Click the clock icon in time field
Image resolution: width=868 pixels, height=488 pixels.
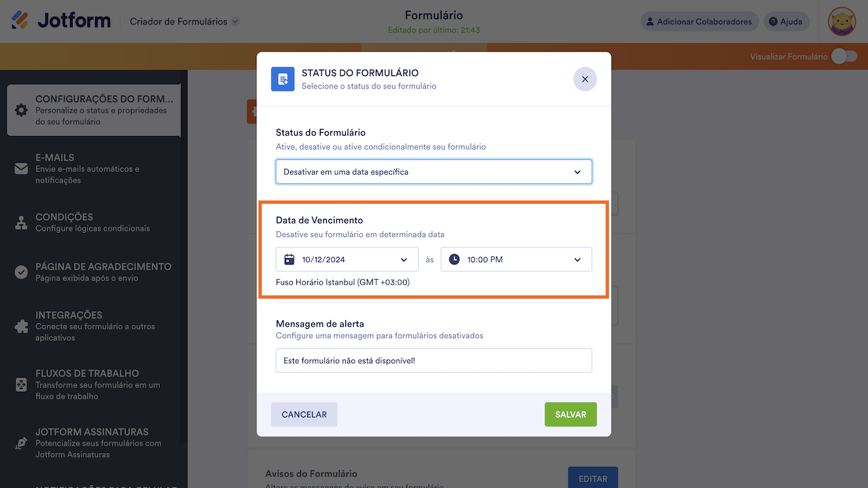coord(454,260)
